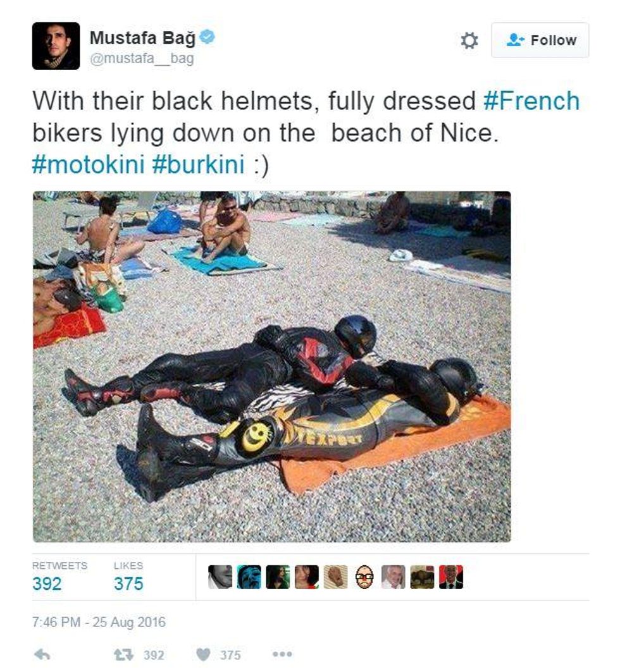The width and height of the screenshot is (620, 672).
Task: Open the more options ellipsis
Action: (x=282, y=654)
